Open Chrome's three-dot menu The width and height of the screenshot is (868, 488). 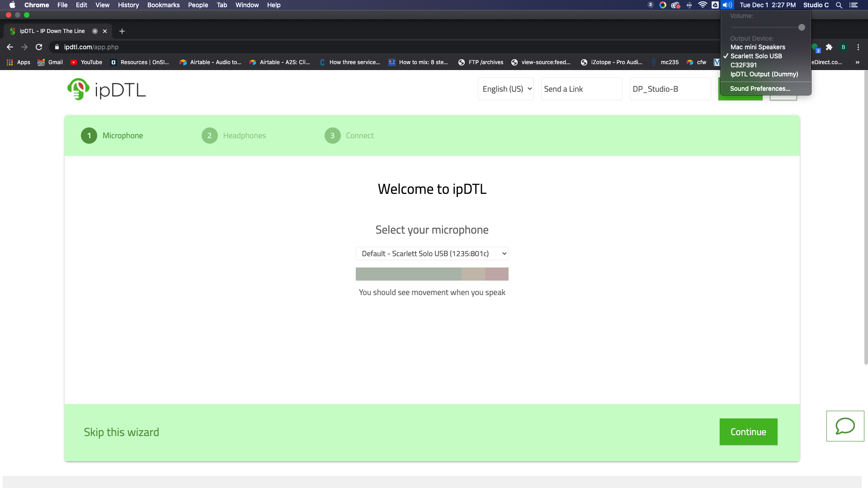pos(858,47)
